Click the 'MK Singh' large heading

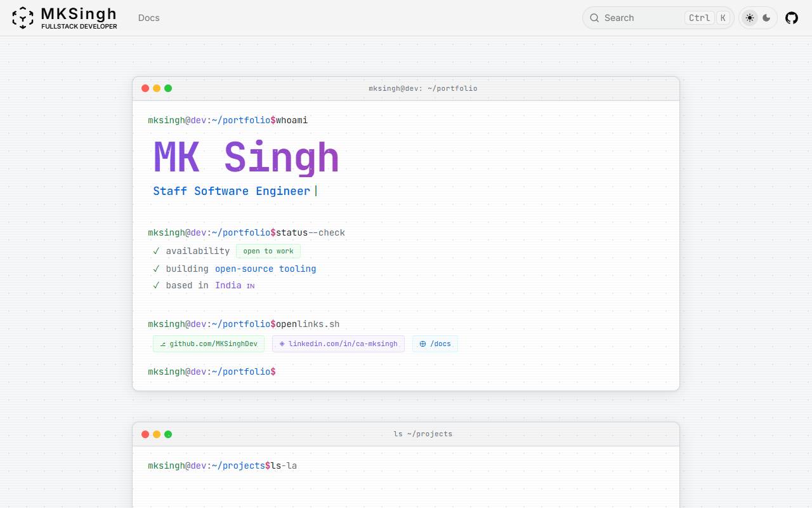[x=246, y=157]
